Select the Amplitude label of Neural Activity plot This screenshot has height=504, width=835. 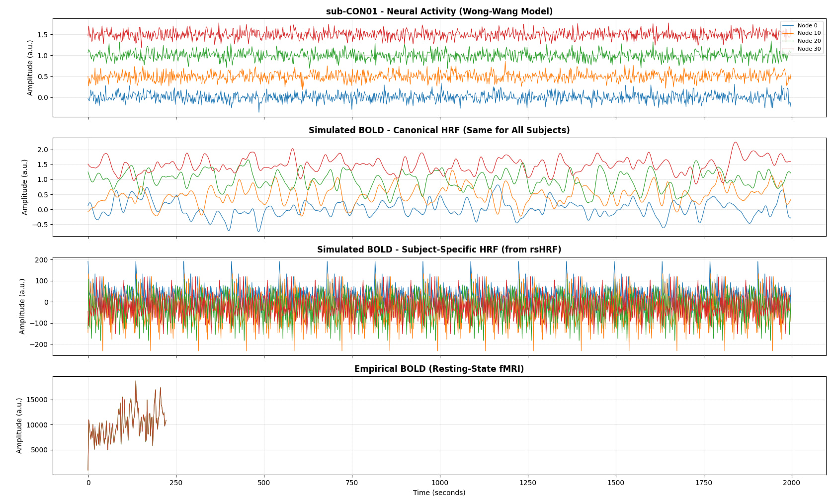[x=30, y=68]
